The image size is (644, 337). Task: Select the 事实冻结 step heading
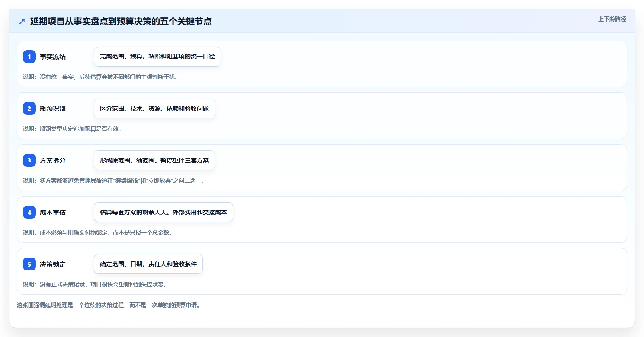(x=53, y=57)
